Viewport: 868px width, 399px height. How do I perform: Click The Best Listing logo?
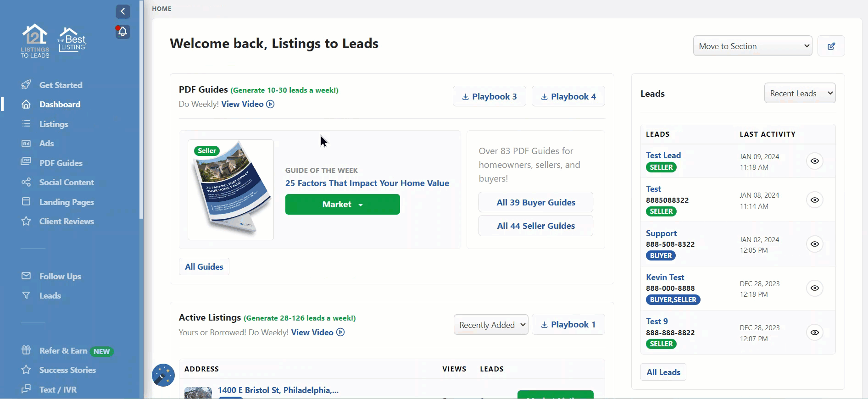(72, 40)
